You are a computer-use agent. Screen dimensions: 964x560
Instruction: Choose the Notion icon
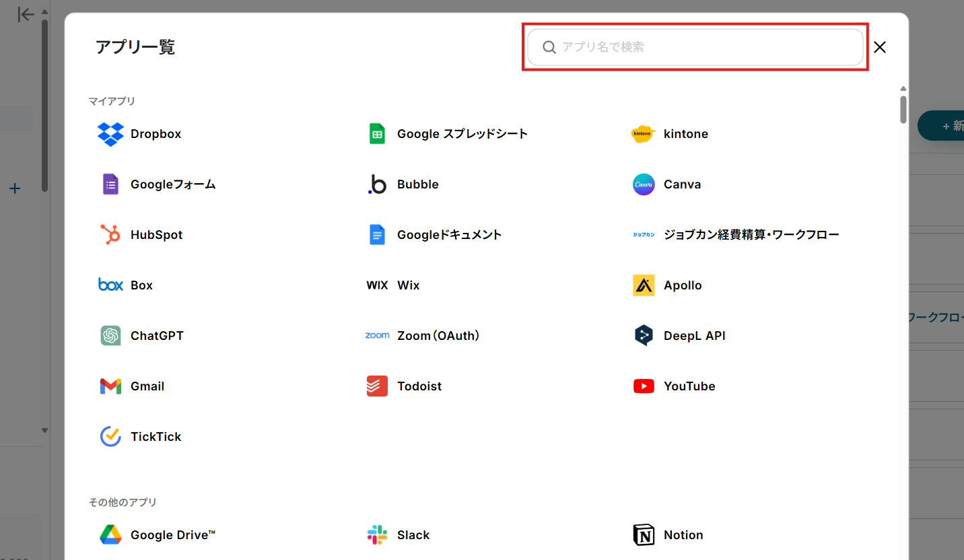[x=644, y=535]
